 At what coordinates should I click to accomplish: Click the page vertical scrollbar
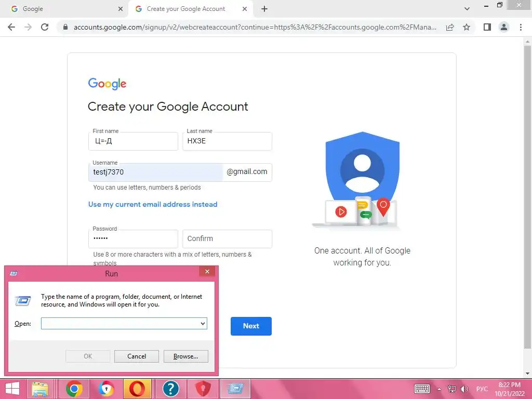tap(527, 197)
